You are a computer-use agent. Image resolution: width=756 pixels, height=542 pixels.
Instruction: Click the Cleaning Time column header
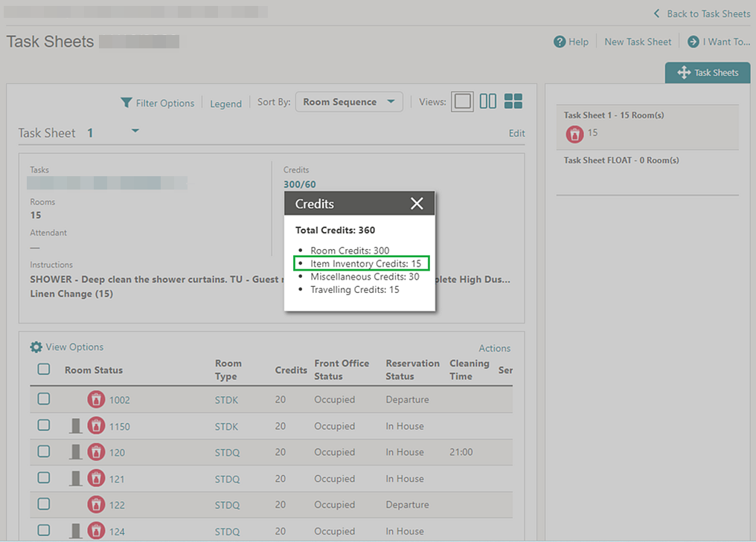(469, 370)
